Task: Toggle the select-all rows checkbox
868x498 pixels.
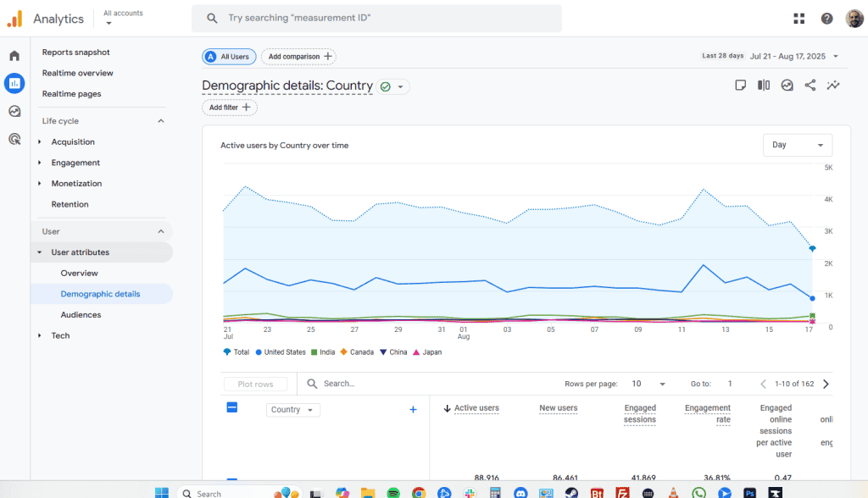Action: [x=232, y=407]
